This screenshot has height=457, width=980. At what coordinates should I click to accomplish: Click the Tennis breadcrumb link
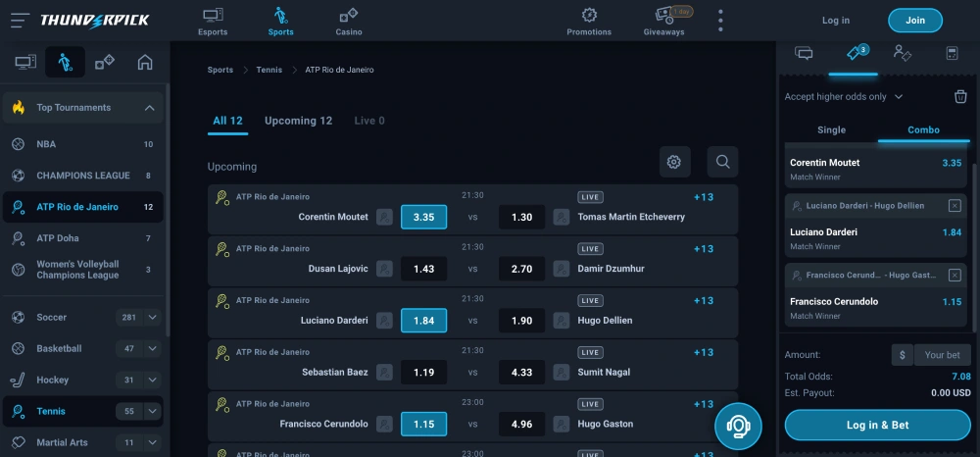(x=269, y=70)
